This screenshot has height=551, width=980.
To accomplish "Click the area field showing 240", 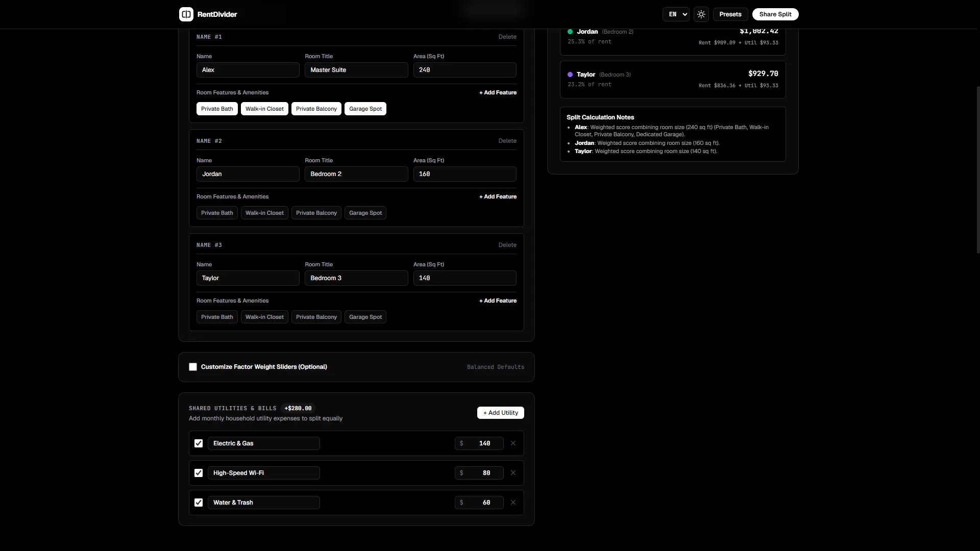I will click(x=465, y=70).
